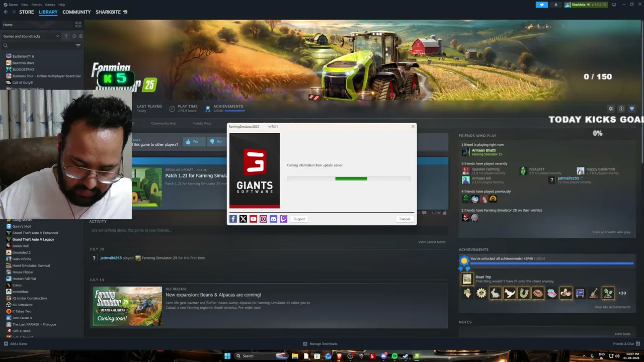644x362 pixels.
Task: Expand Games and Soundtracks filter dropdown
Action: tap(31, 36)
